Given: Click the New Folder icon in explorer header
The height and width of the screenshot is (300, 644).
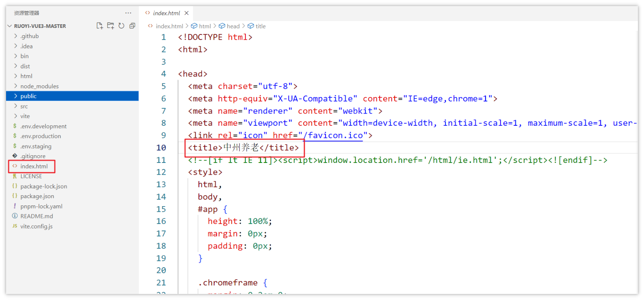Looking at the screenshot, I should (110, 26).
